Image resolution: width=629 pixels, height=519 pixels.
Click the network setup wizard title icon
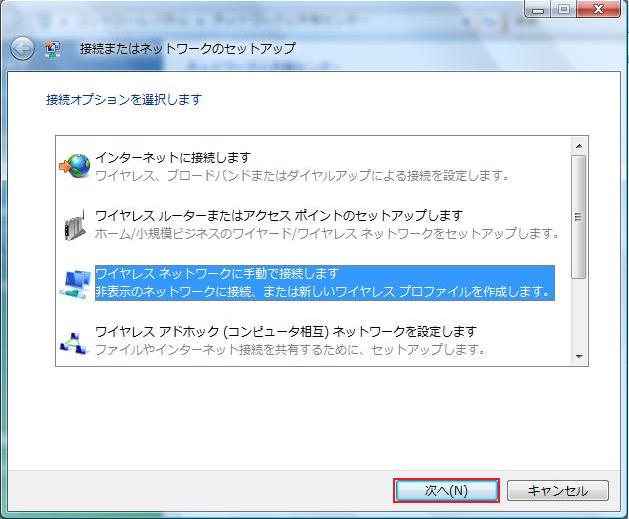[x=53, y=48]
